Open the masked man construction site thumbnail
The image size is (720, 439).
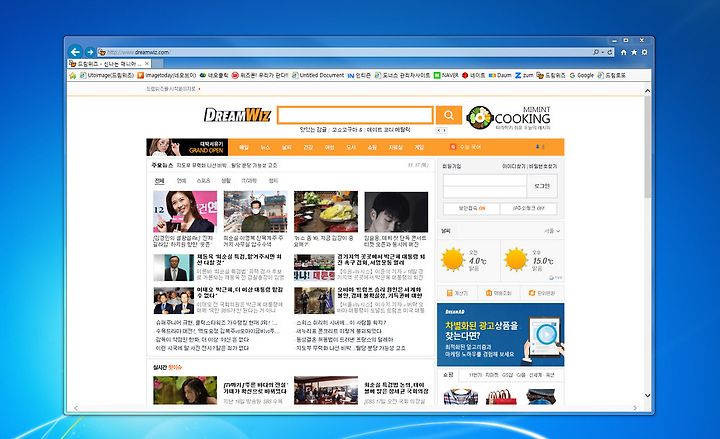click(x=255, y=212)
